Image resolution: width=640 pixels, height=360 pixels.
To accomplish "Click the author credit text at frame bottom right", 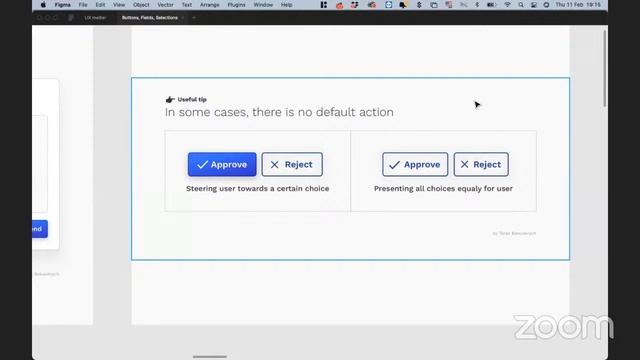I will tap(514, 233).
